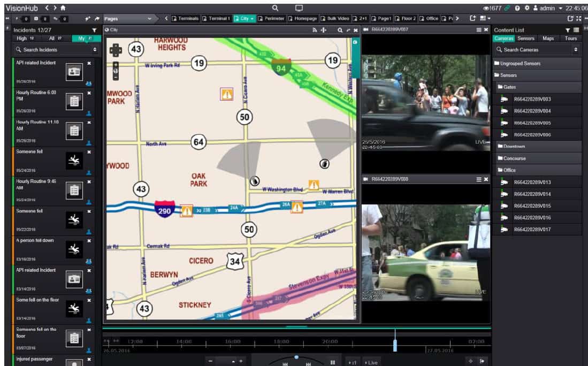Switch to the Perimeter page tab
Screen dimensions: 588x366
click(271, 19)
